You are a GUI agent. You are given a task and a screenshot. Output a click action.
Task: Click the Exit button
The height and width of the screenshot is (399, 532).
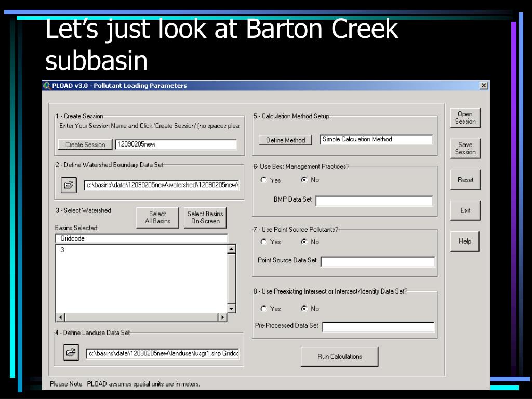[x=465, y=210]
